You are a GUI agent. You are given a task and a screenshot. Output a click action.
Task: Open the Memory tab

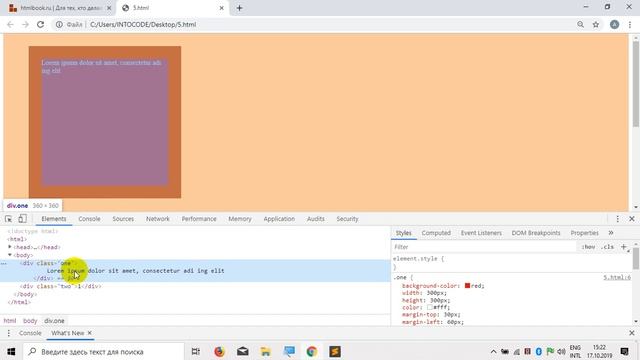coord(240,219)
